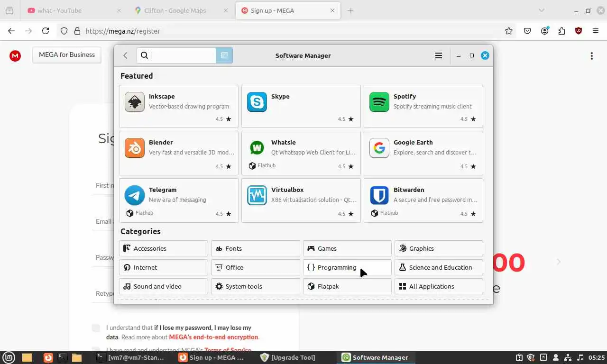Switch to the Upgrade Tool window
The width and height of the screenshot is (607, 364).
pyautogui.click(x=288, y=357)
